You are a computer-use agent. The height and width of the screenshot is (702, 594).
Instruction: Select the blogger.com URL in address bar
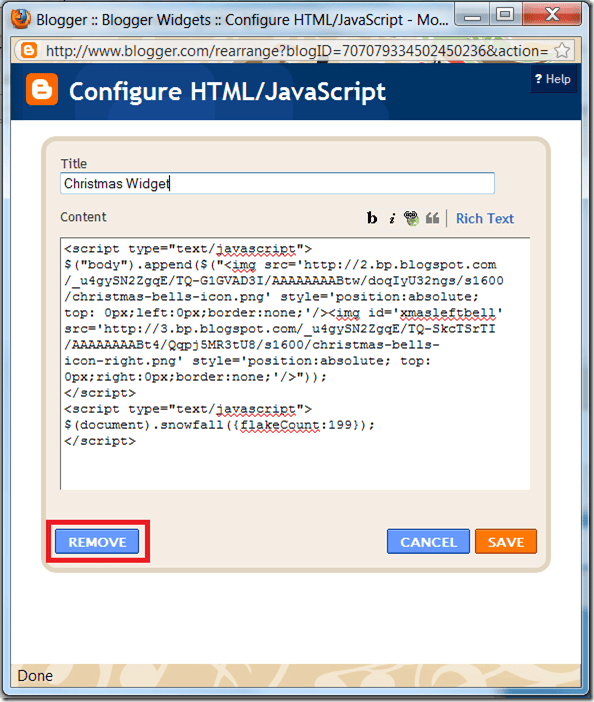(297, 51)
